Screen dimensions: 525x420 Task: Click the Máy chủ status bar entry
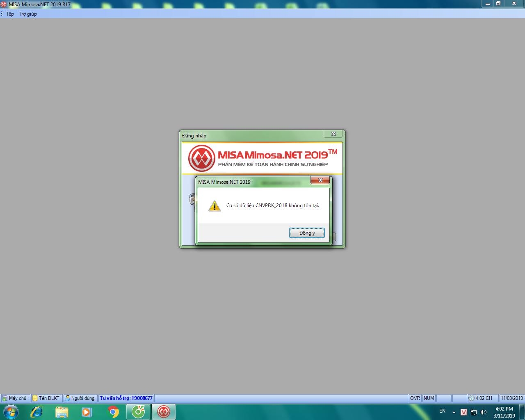(x=15, y=398)
